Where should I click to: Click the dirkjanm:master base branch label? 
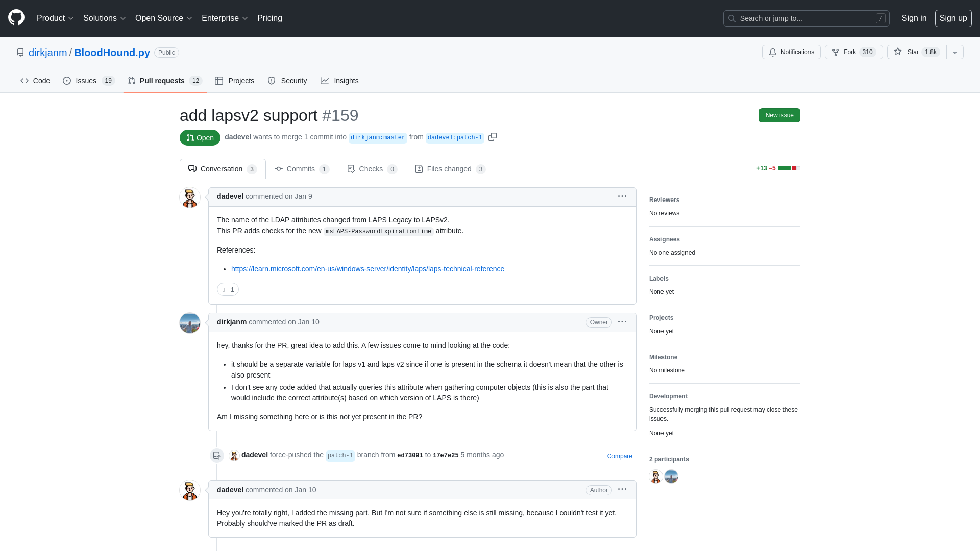click(378, 138)
